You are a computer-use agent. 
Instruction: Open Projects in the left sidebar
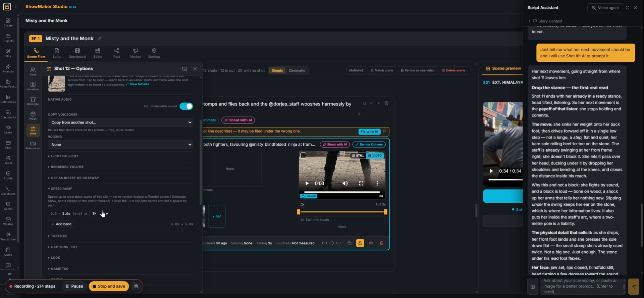(x=8, y=38)
